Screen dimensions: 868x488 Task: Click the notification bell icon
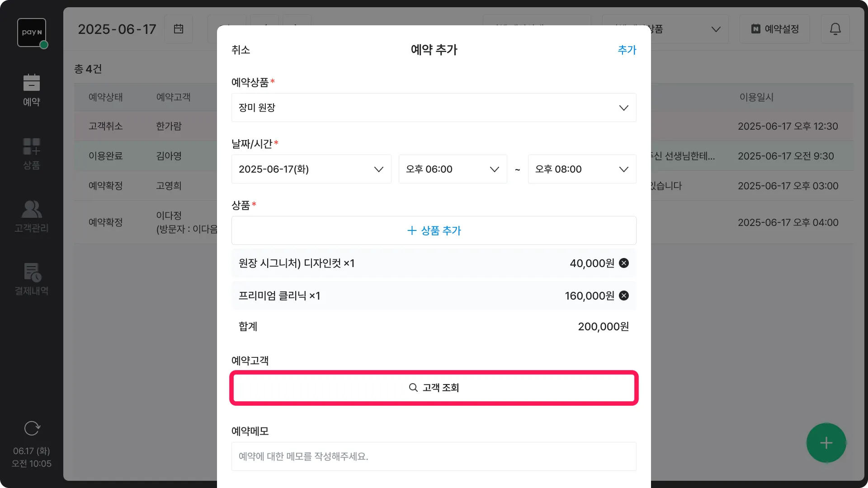pos(835,29)
